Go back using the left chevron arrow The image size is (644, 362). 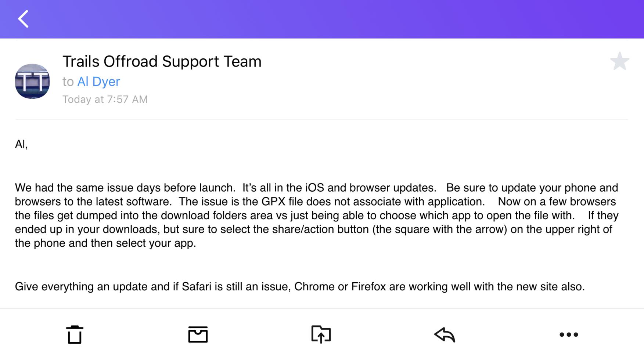coord(24,19)
